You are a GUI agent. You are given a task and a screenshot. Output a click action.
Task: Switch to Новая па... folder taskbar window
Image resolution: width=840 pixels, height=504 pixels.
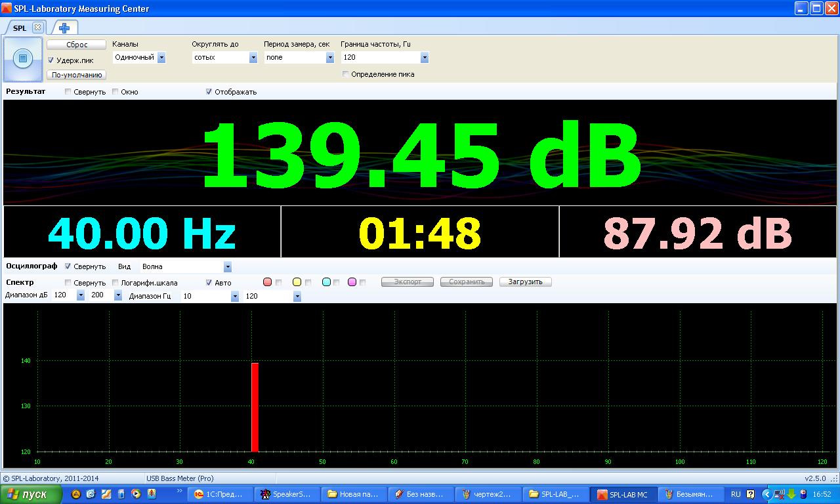353,495
